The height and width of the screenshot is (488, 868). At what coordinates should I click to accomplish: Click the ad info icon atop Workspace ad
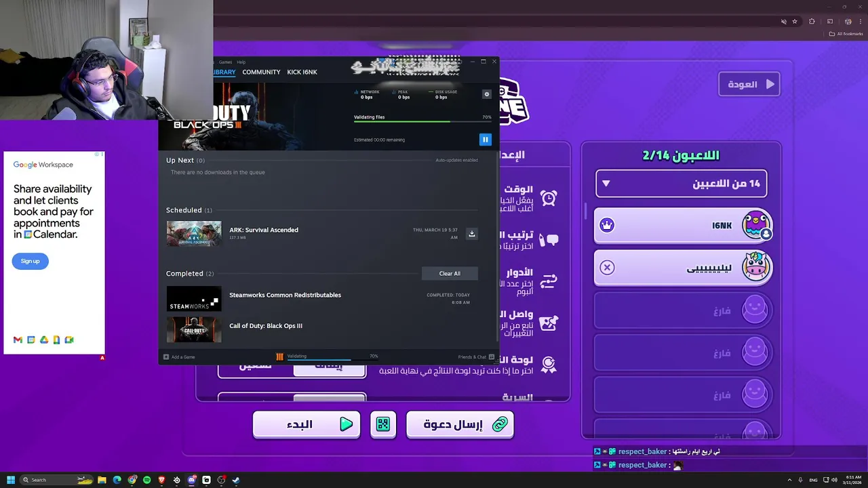[98, 155]
